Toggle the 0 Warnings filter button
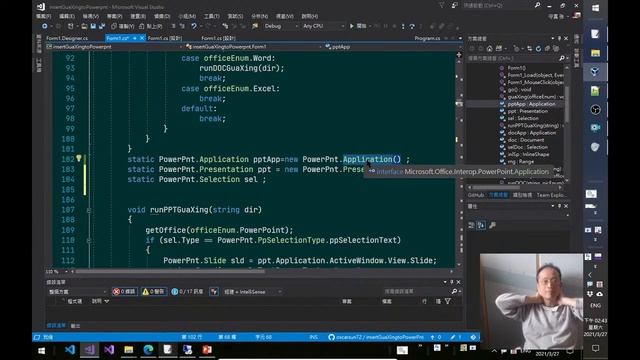 [153, 291]
